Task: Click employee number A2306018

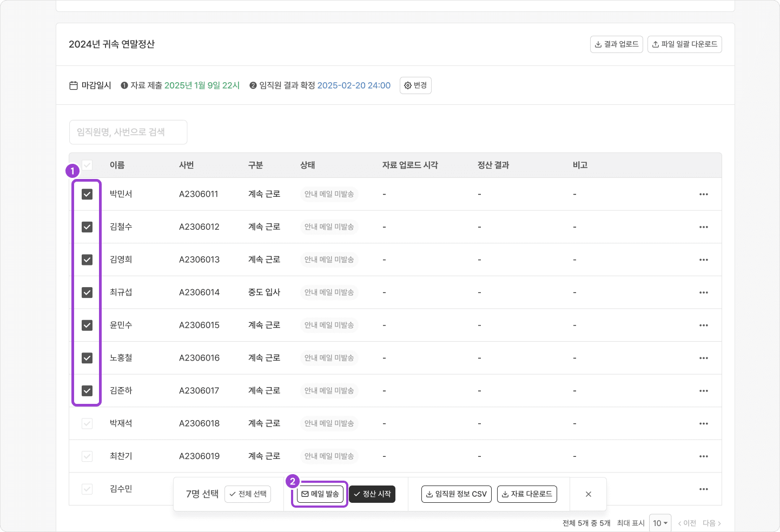Action: pos(200,423)
